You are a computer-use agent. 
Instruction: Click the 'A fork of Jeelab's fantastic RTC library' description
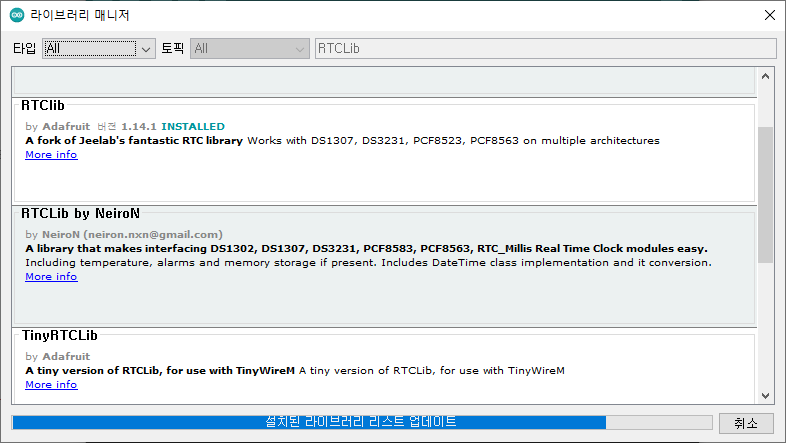(134, 141)
